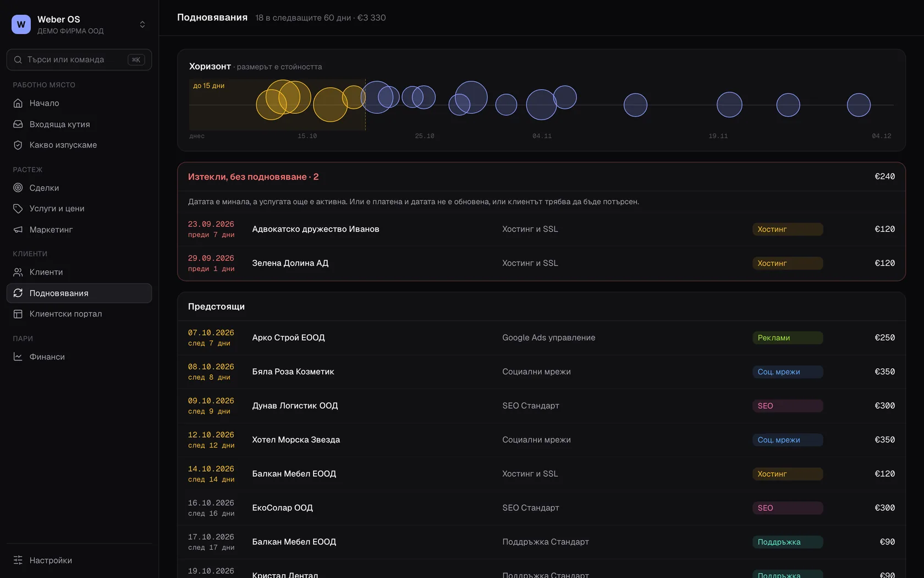Click horizon bubble near 19.11 label
Screen dimensions: 924x578
[x=729, y=105]
